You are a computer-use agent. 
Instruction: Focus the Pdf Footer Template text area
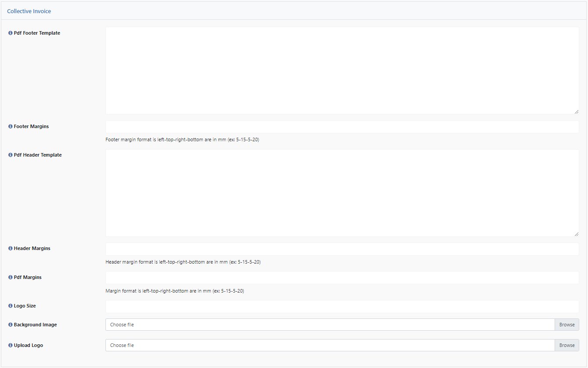(x=342, y=71)
